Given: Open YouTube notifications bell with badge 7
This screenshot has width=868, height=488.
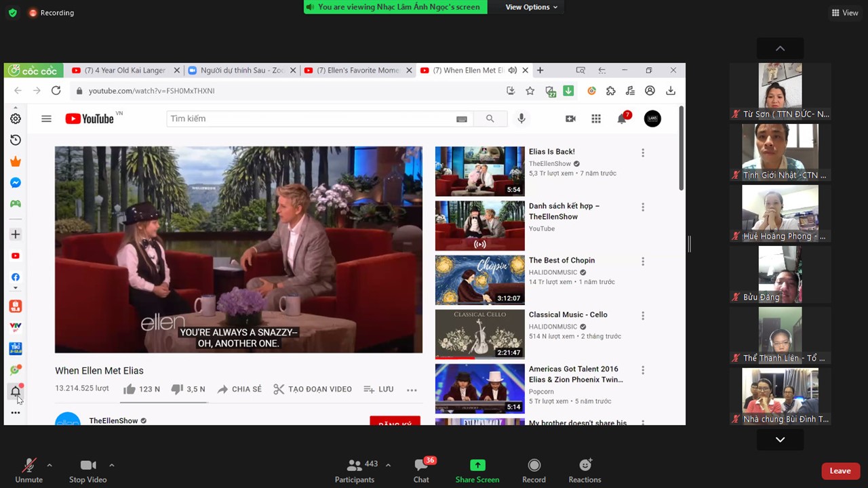Looking at the screenshot, I should (x=623, y=118).
